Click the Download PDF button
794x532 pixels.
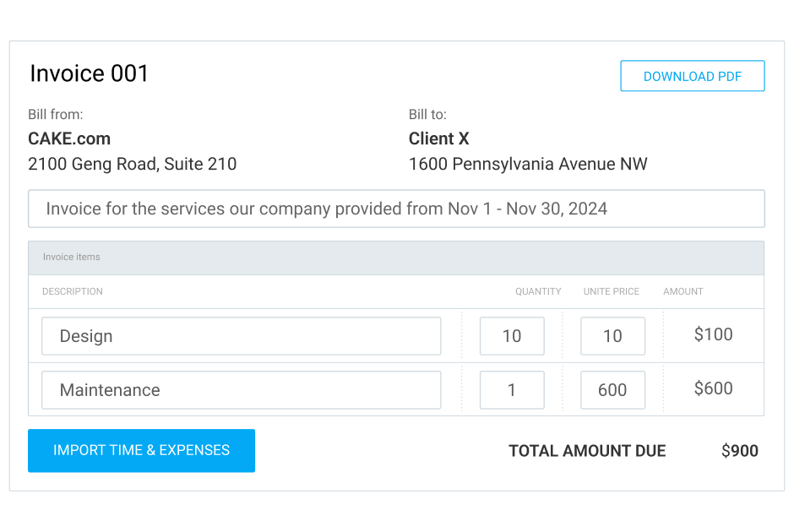click(x=693, y=76)
